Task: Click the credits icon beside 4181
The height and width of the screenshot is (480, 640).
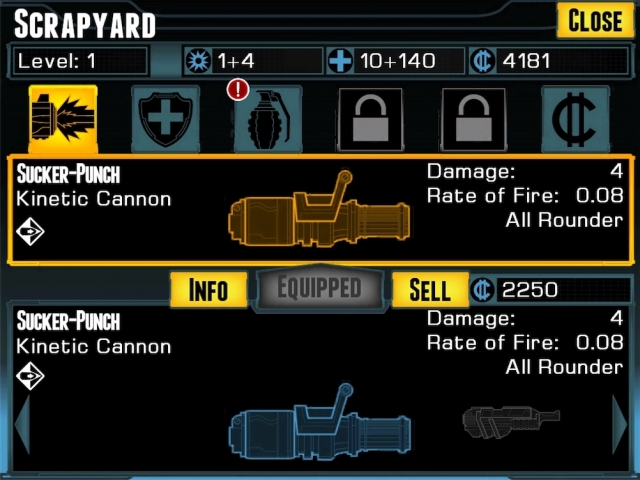Action: pos(483,61)
